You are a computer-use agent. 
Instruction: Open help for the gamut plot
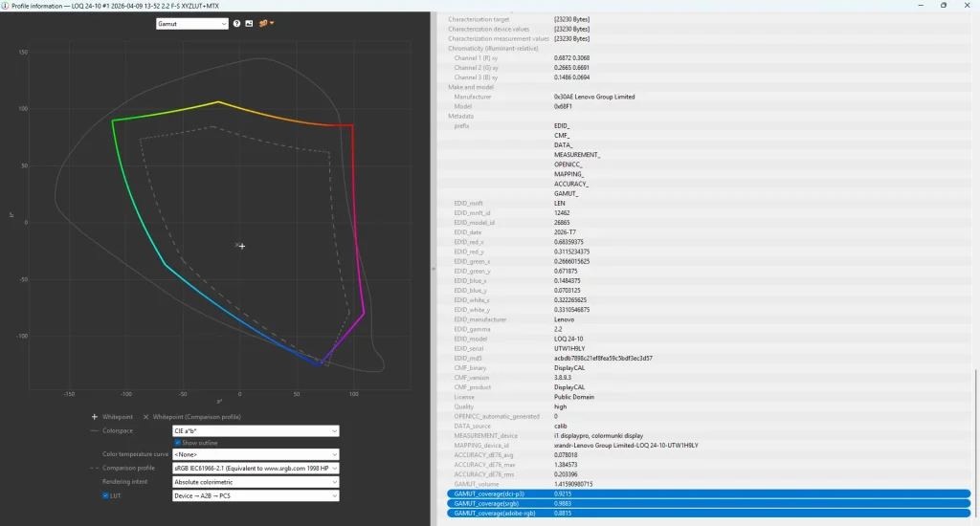point(237,24)
